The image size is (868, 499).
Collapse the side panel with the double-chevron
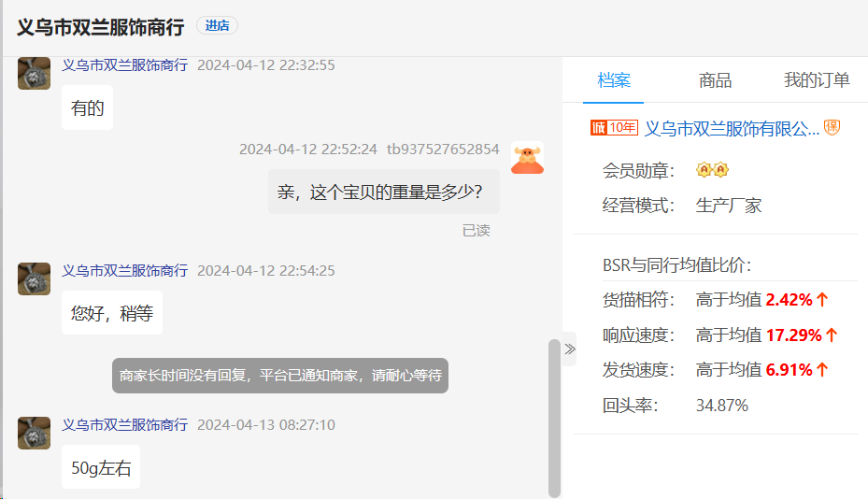point(570,349)
